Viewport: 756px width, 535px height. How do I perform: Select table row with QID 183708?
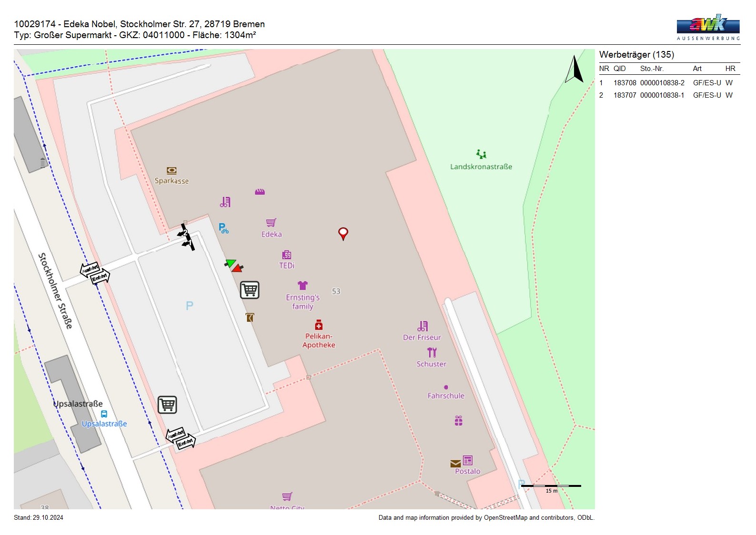(x=669, y=83)
